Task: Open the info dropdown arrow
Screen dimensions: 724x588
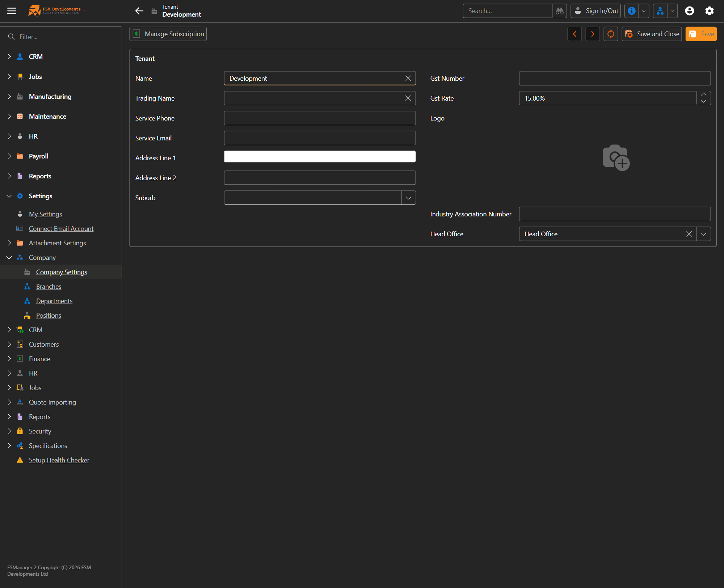Action: point(644,11)
